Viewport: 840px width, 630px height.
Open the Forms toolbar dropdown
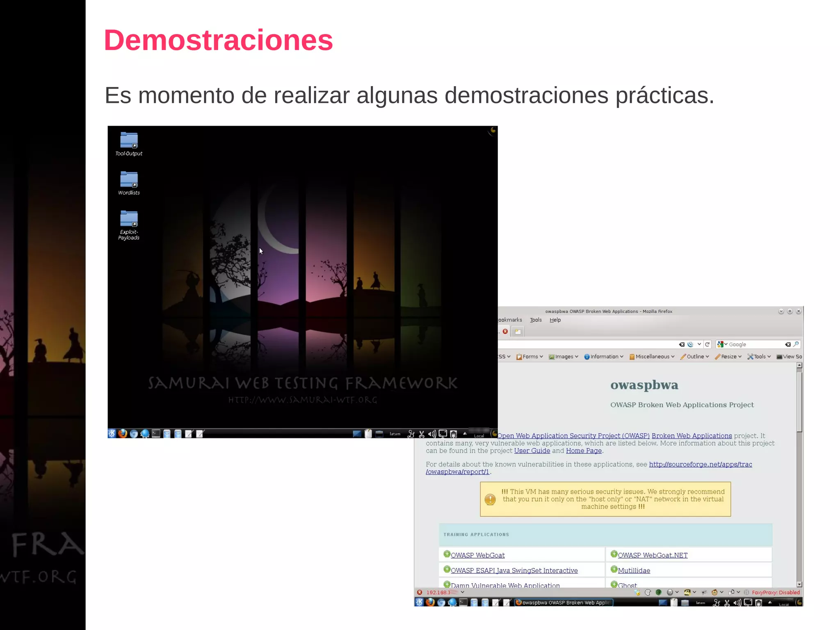(530, 357)
